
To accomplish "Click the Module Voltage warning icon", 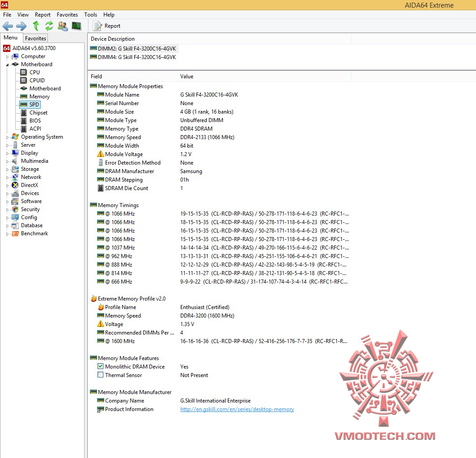I will (x=101, y=154).
